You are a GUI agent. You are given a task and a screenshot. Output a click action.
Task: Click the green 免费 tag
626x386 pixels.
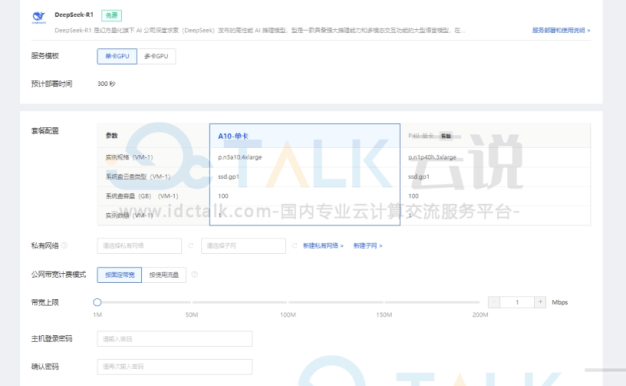pyautogui.click(x=111, y=15)
